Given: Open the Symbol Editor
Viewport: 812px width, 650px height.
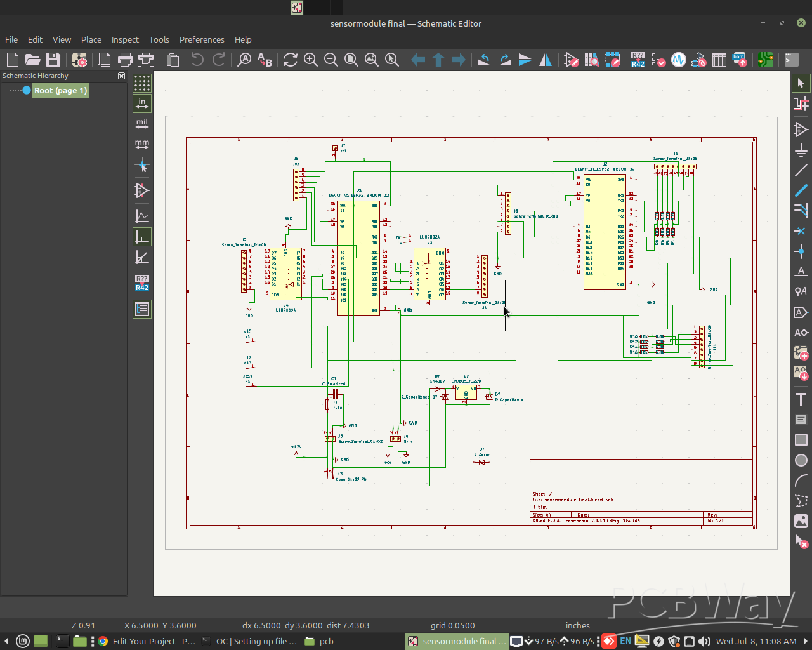Looking at the screenshot, I should point(571,60).
